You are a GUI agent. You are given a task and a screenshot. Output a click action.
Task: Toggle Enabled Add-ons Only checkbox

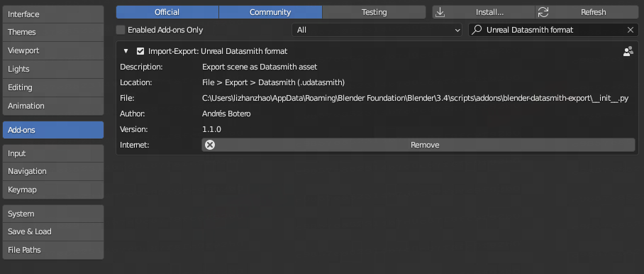121,30
